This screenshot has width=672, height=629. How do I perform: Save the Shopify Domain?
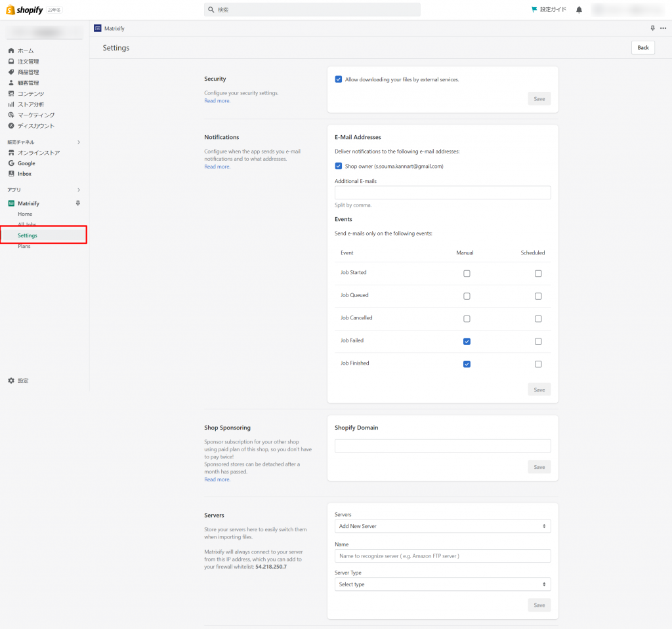[x=539, y=467]
